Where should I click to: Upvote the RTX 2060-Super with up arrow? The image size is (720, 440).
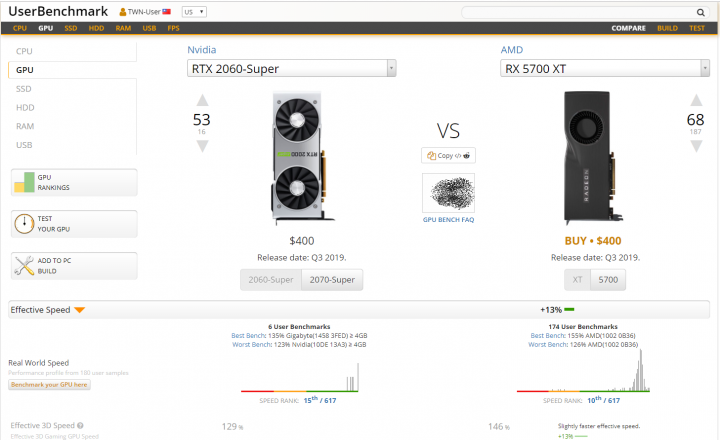202,100
